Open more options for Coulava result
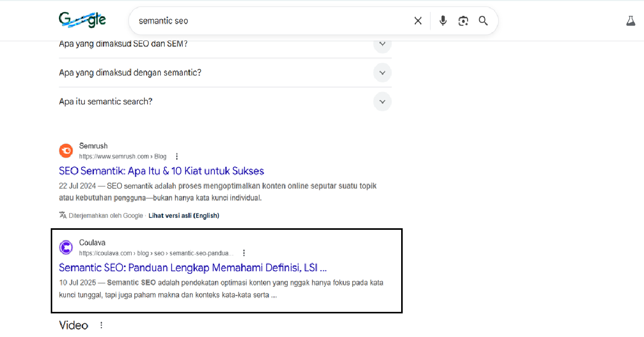 click(244, 253)
